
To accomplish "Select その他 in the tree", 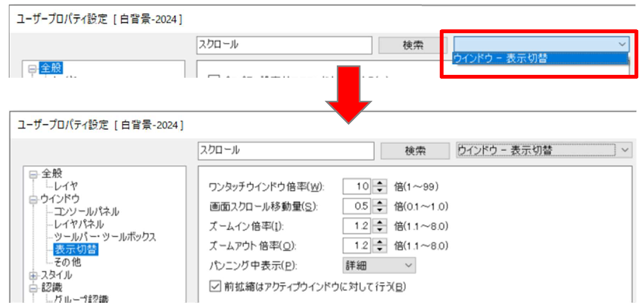I will coord(67,262).
